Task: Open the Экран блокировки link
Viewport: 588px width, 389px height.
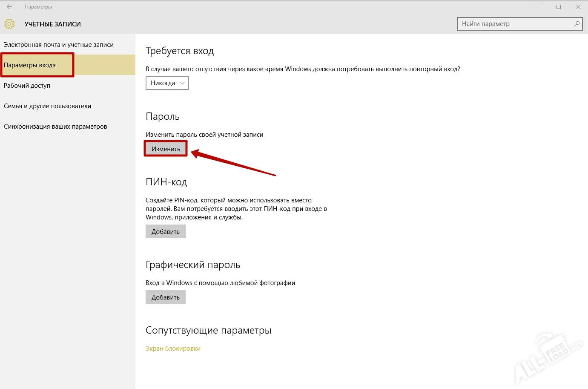Action: pos(173,349)
